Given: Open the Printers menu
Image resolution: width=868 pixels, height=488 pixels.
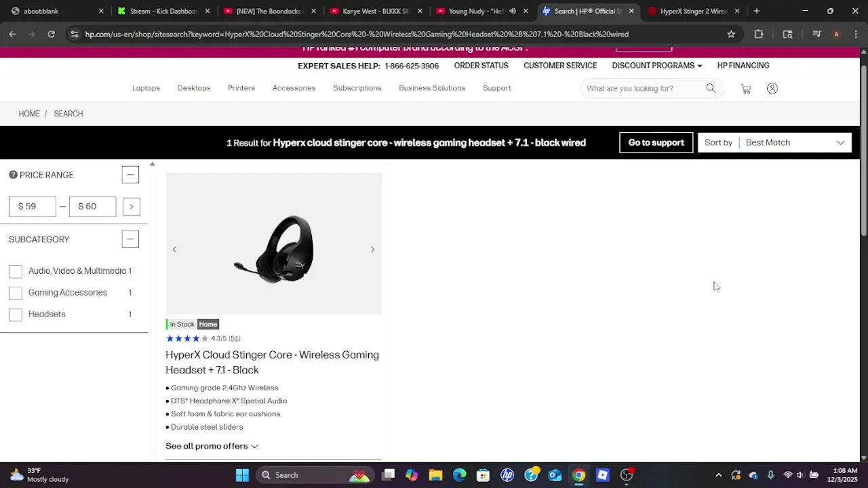Looking at the screenshot, I should (241, 88).
